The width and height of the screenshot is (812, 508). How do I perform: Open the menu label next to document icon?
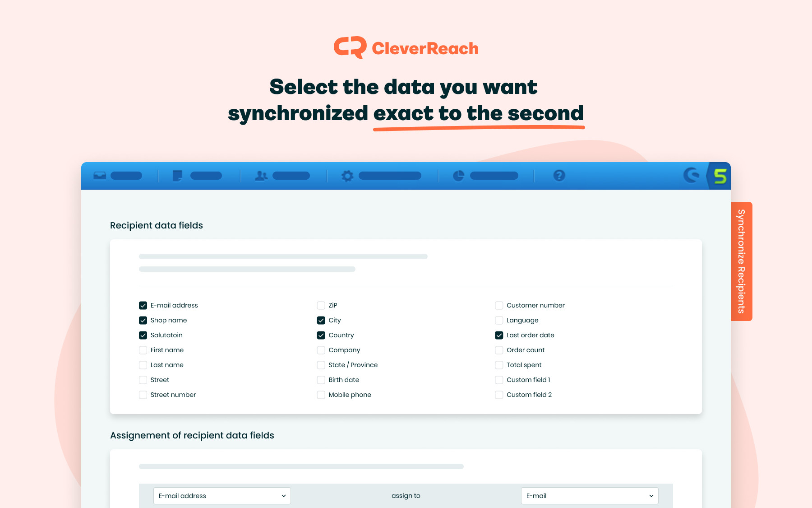tap(206, 176)
